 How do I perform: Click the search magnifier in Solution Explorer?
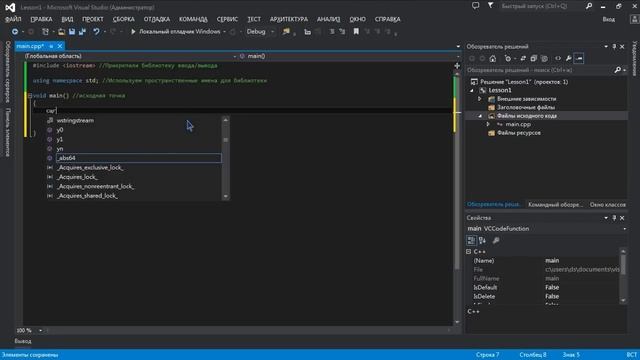[618, 70]
